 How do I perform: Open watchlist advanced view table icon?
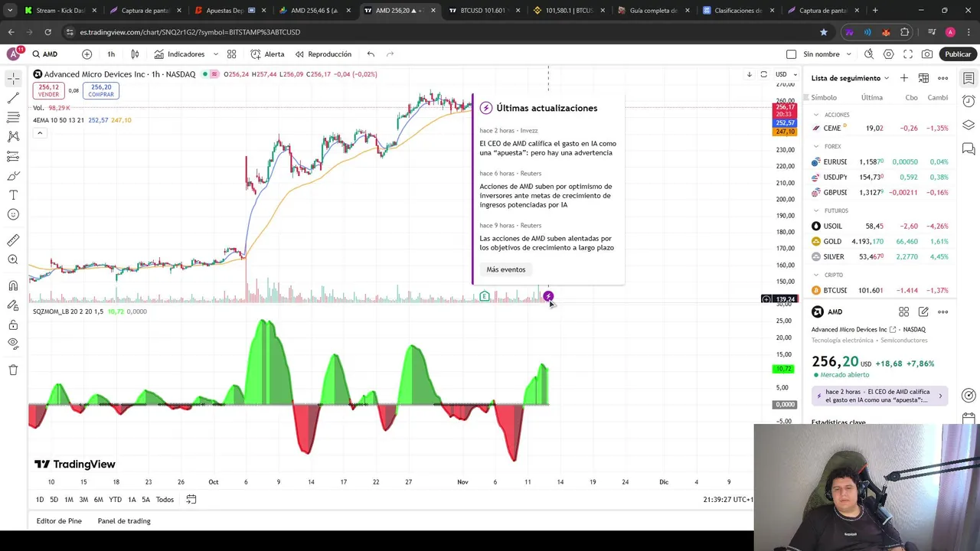[x=923, y=78]
